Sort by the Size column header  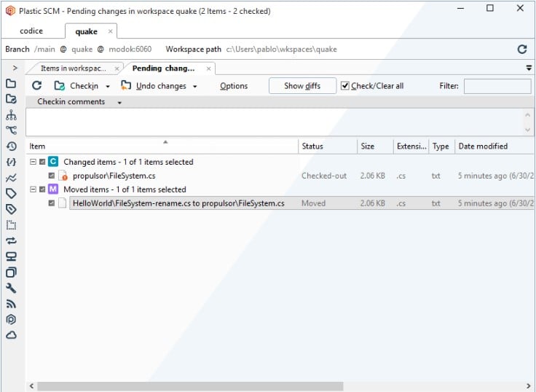tap(375, 146)
